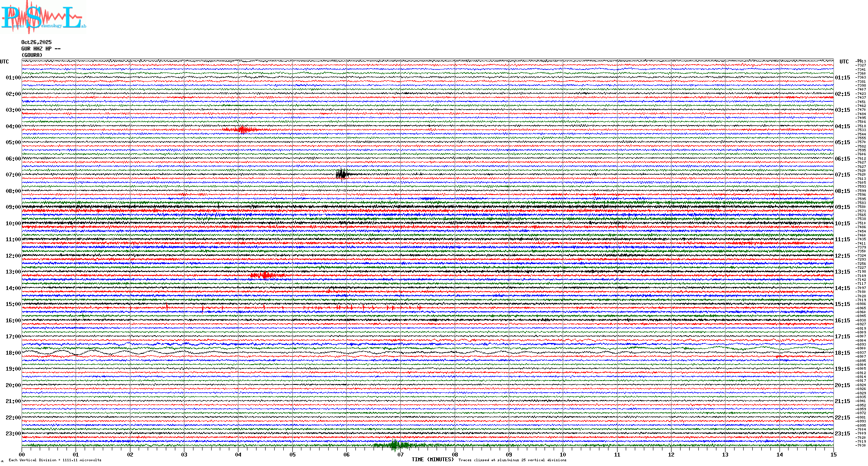Screen dimensions: 868x466
Task: Click the red seismic burst near 13:00 trace
Action: pos(266,275)
